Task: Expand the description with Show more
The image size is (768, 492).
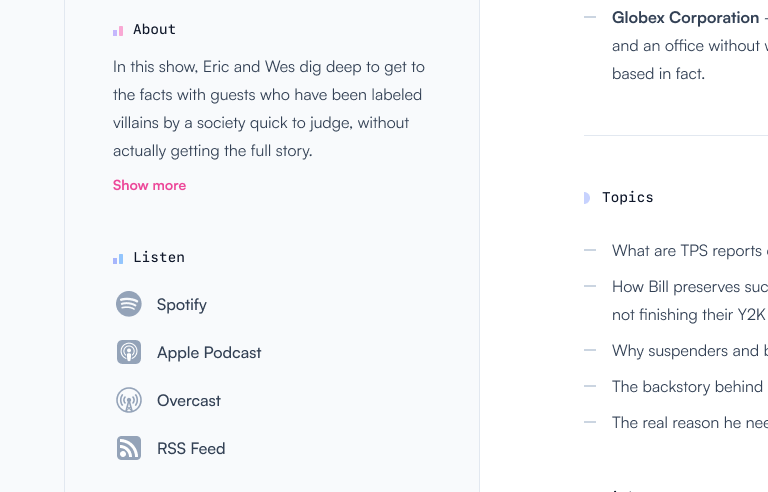Action: coord(149,185)
